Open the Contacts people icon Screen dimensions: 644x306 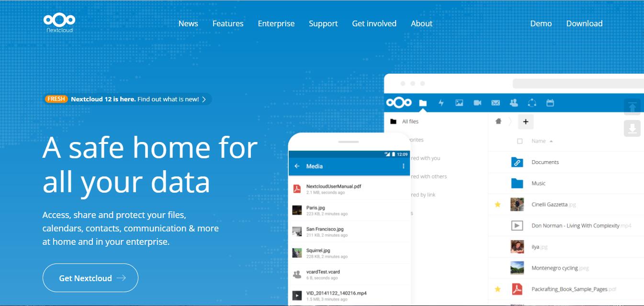[x=514, y=103]
